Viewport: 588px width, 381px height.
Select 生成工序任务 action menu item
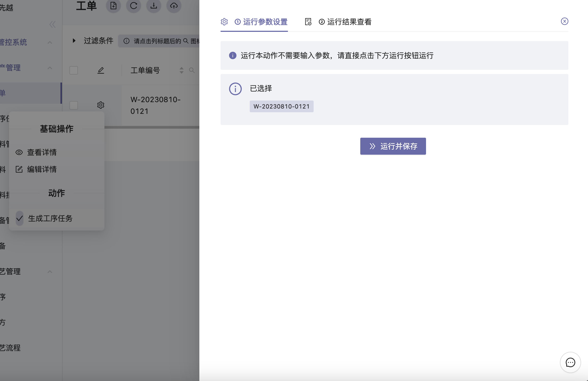pyautogui.click(x=50, y=218)
